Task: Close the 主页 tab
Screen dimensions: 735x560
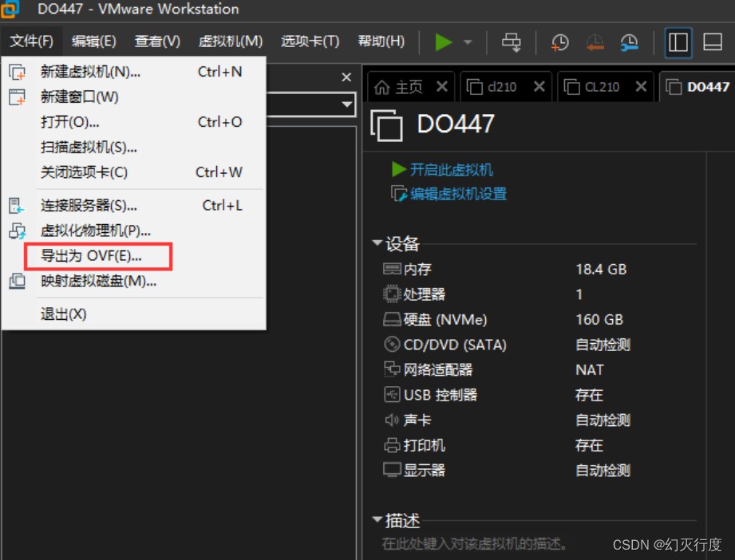Action: [x=442, y=87]
